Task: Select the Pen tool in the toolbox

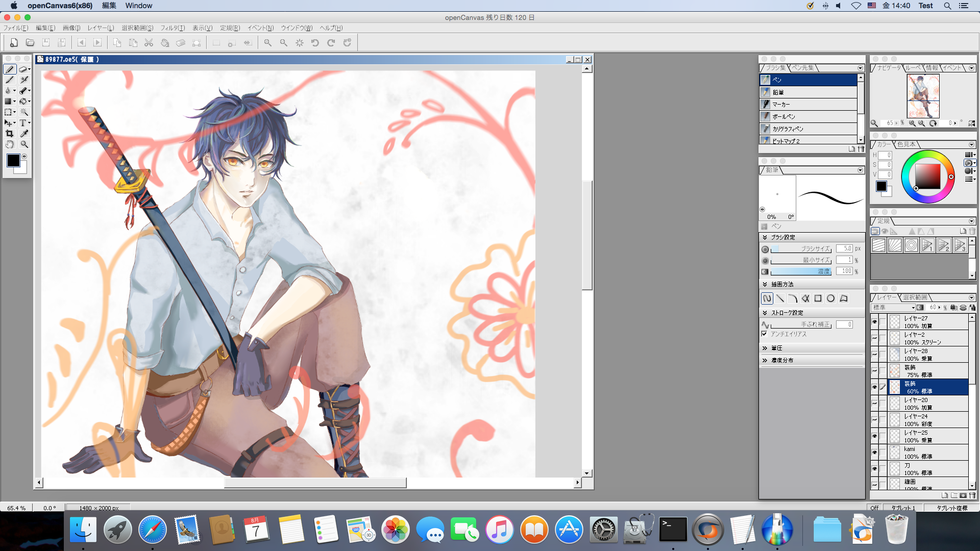Action: click(9, 69)
